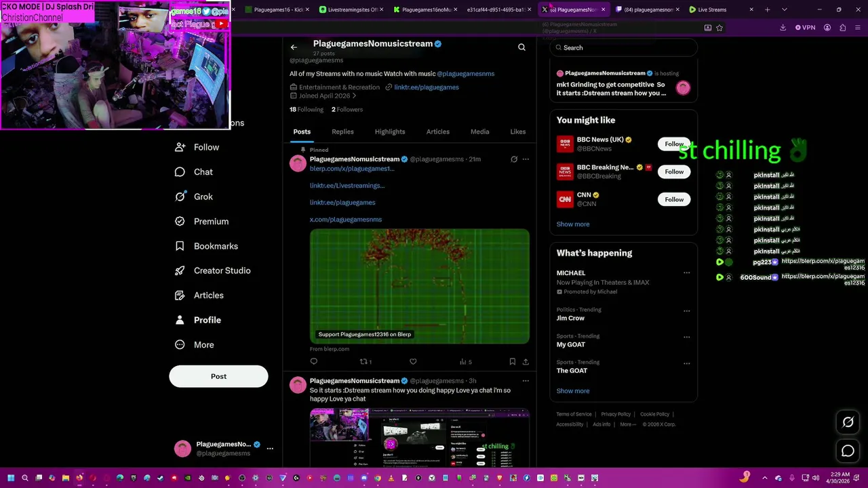The image size is (868, 488).
Task: Switch to the Live Streams browser tab
Action: [x=712, y=9]
